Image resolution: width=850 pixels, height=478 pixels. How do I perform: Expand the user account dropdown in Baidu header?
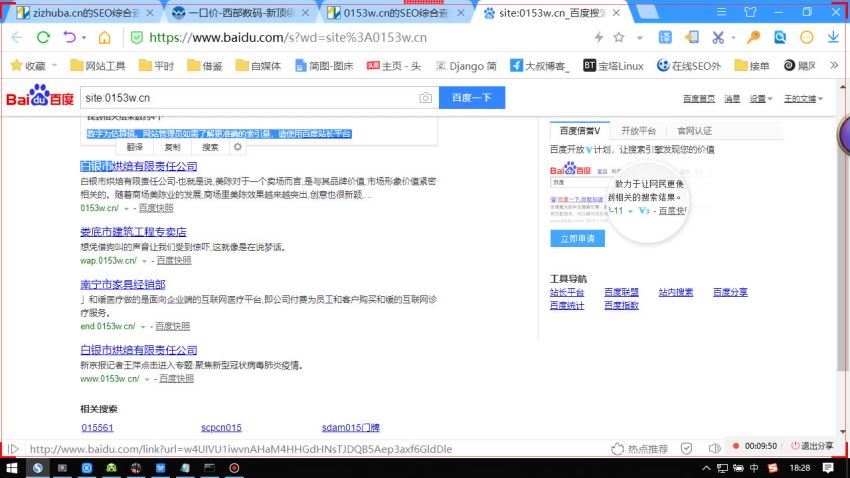[x=803, y=98]
